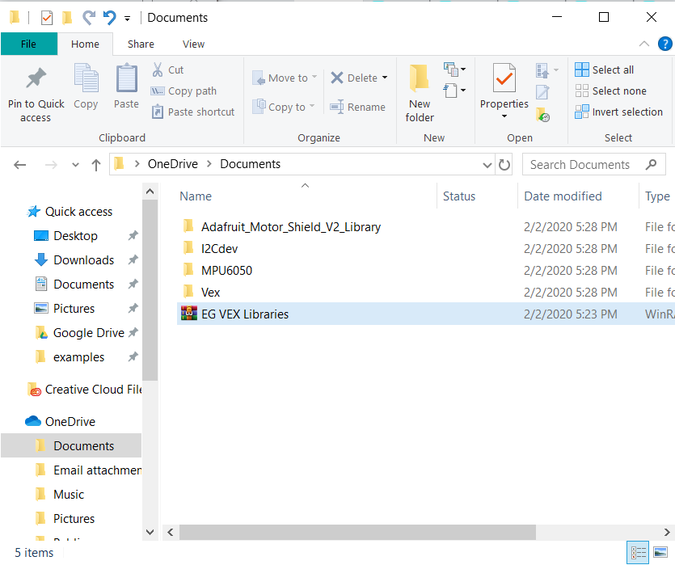Collapse the ribbon with the chevron
This screenshot has width=675, height=565.
pos(644,44)
